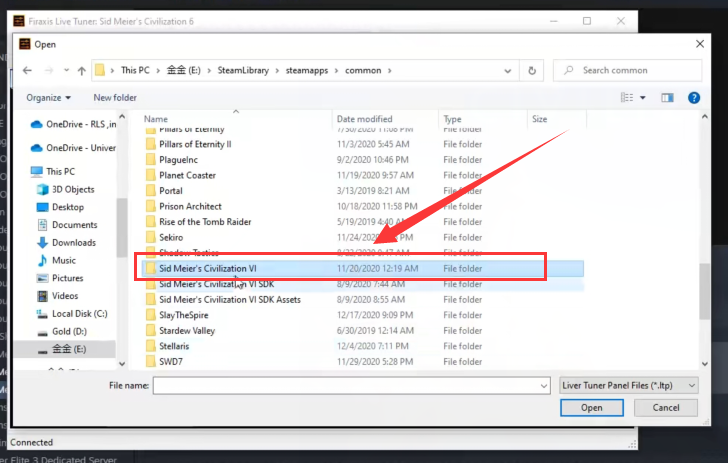
Task: Expand the File name history dropdown
Action: 544,385
